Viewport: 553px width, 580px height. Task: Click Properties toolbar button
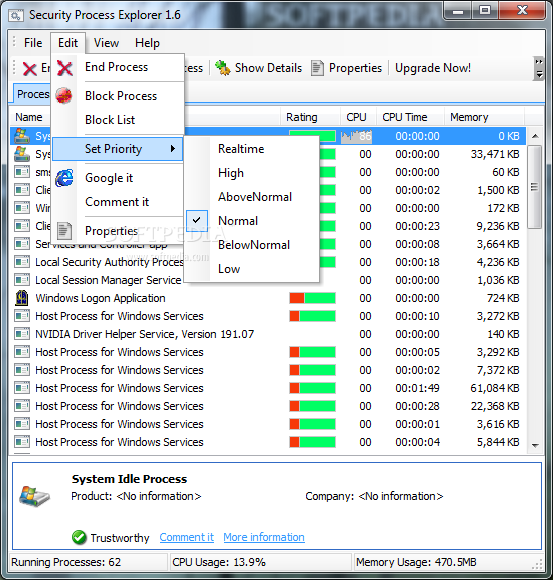[x=346, y=68]
